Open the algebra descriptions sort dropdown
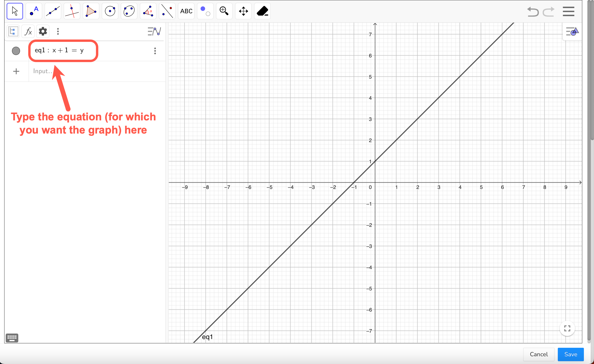This screenshot has height=364, width=594. [154, 31]
